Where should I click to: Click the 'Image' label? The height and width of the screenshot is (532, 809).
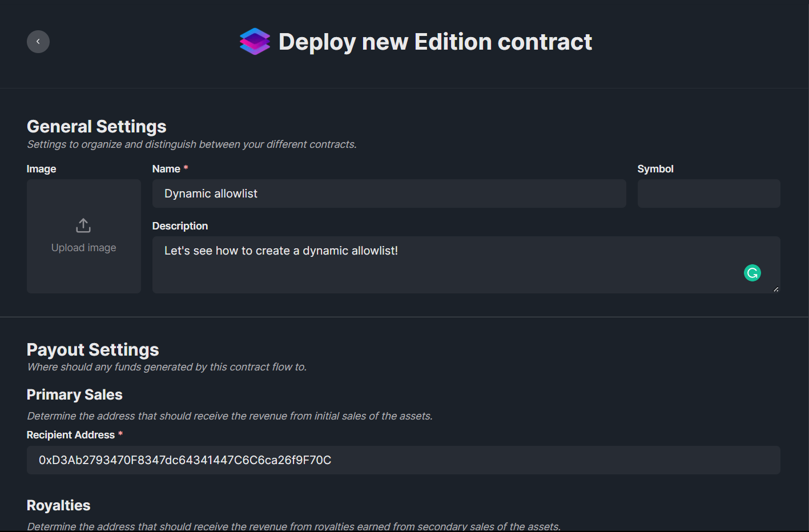[x=42, y=169]
